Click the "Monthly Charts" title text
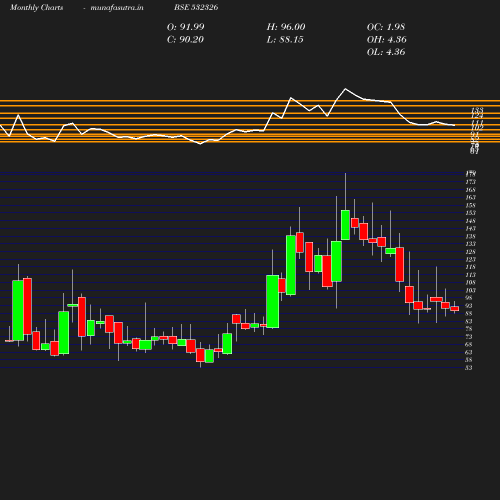500x500 pixels. [36, 8]
